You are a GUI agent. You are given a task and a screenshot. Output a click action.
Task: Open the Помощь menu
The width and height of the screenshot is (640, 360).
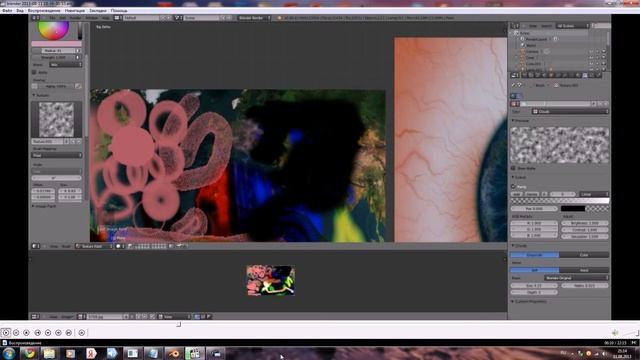tap(119, 11)
